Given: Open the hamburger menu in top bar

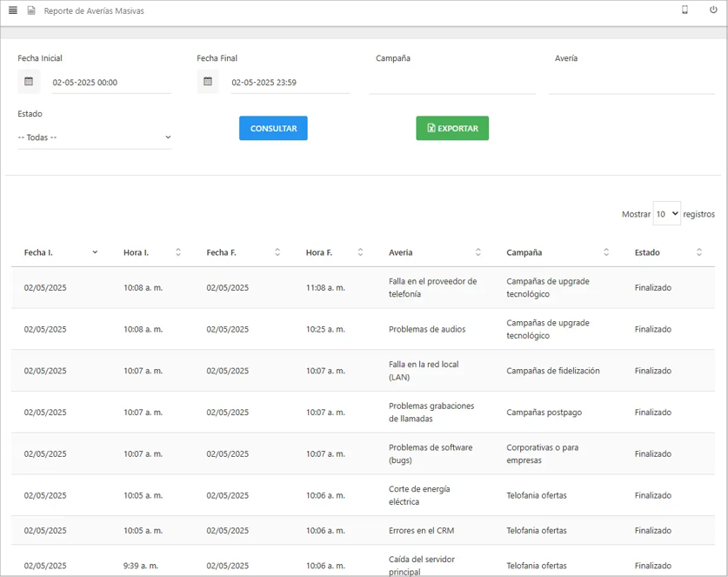Looking at the screenshot, I should pos(13,10).
